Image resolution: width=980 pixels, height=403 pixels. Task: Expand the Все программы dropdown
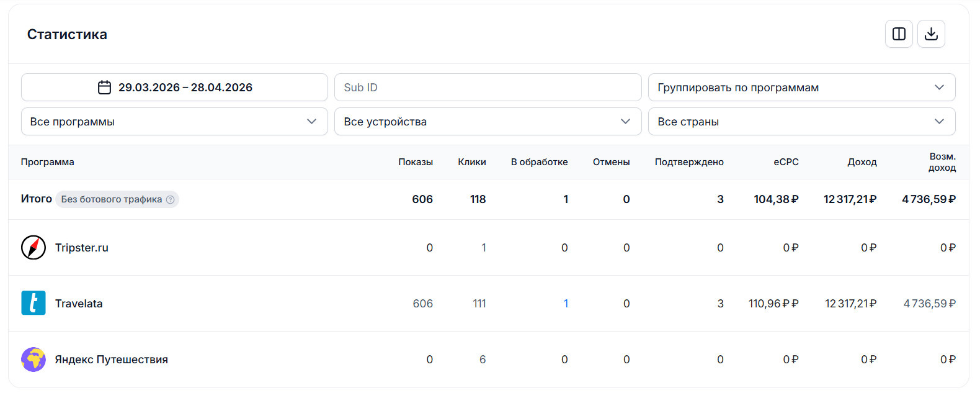click(x=174, y=122)
